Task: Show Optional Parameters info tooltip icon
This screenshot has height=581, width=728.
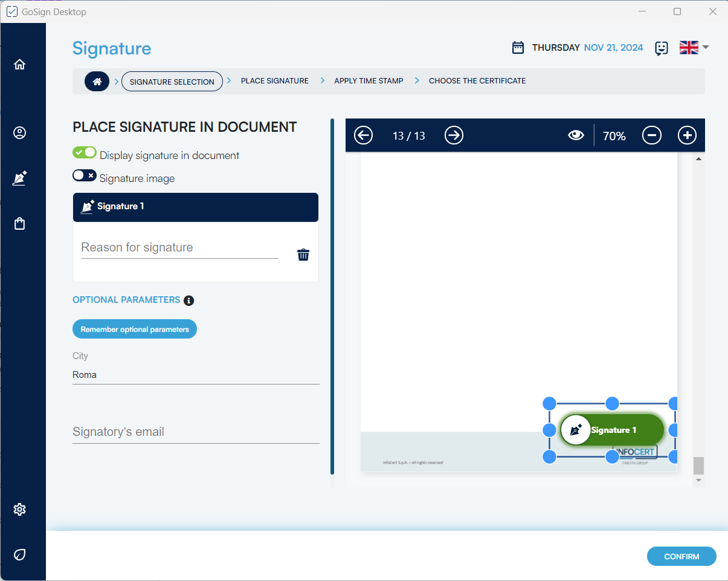Action: (x=188, y=300)
